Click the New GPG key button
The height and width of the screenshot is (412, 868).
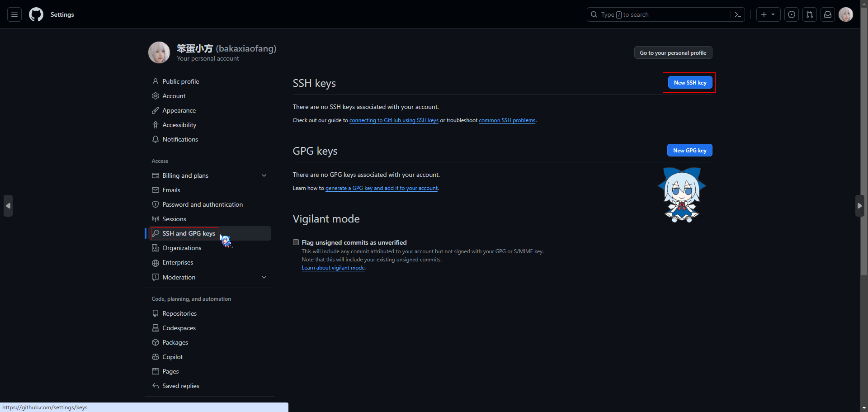point(689,151)
